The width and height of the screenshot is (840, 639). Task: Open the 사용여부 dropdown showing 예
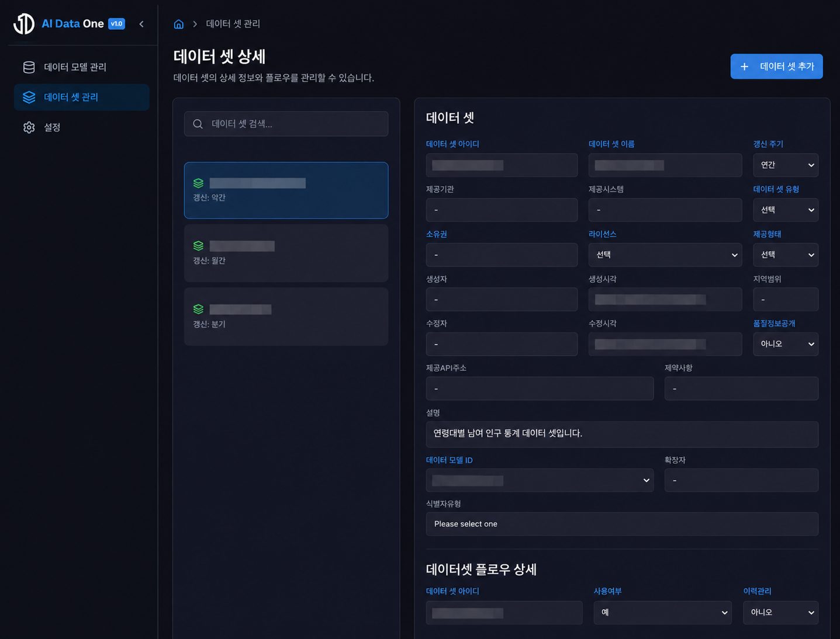click(662, 613)
